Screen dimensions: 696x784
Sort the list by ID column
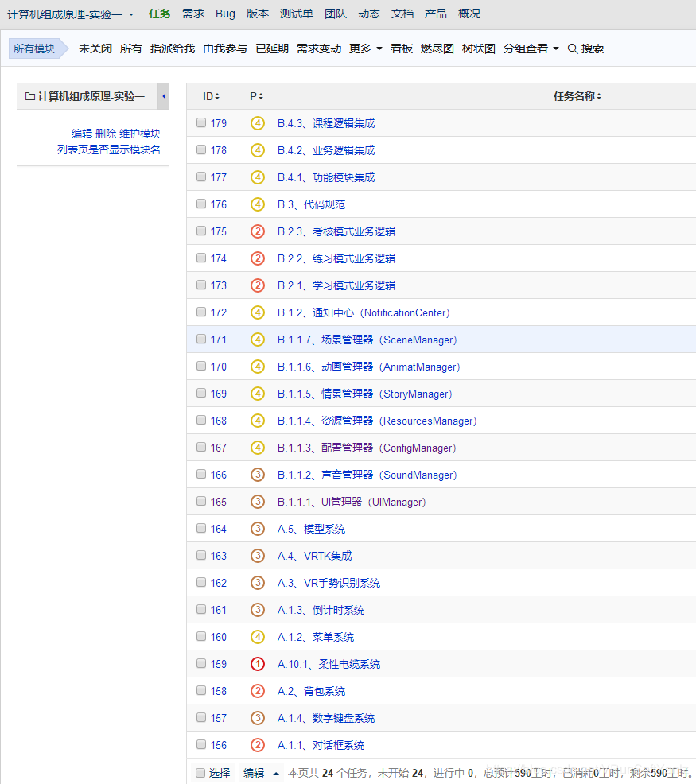click(x=211, y=96)
